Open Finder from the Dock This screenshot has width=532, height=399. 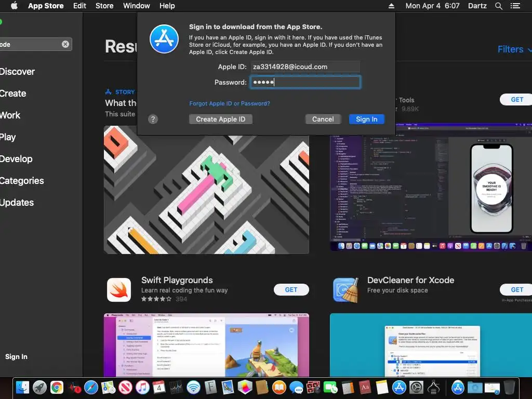click(x=22, y=387)
